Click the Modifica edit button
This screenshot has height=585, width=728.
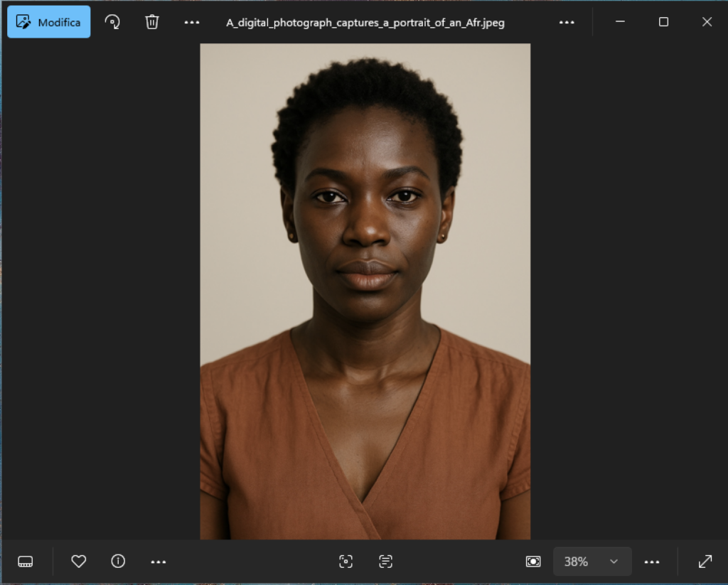click(49, 22)
